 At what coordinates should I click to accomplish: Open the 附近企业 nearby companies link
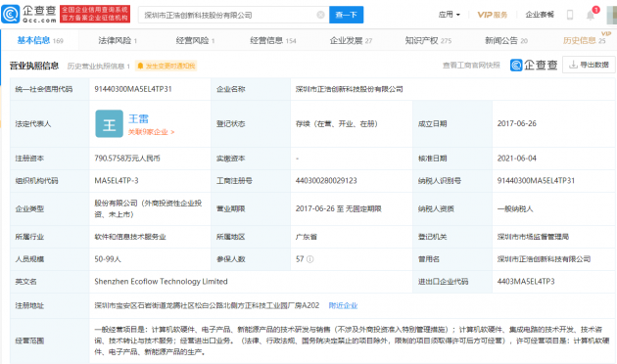(343, 305)
